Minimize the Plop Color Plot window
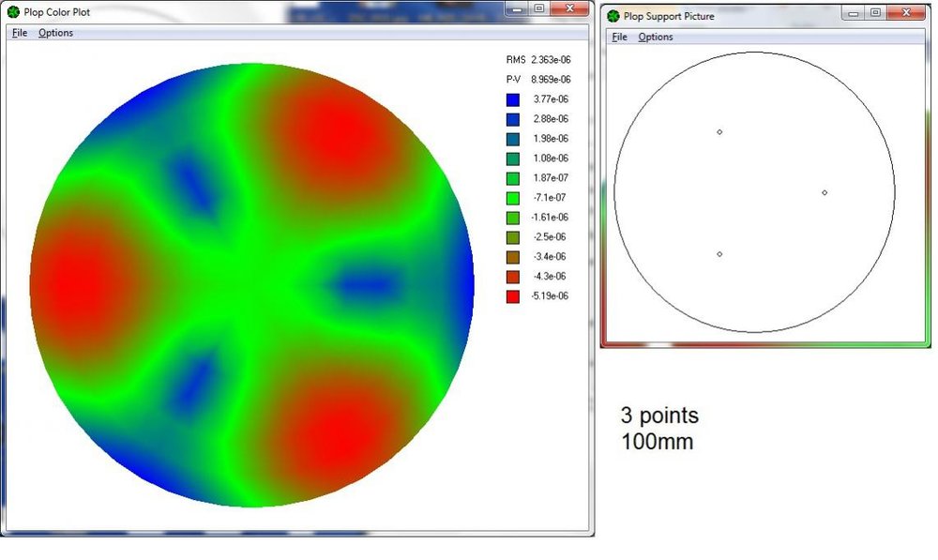 click(x=518, y=8)
